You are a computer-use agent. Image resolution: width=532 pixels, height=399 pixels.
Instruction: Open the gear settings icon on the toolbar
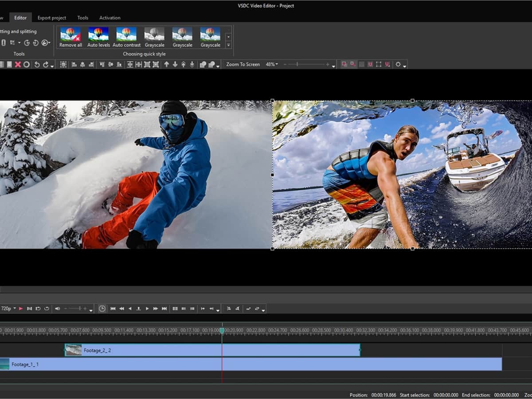[398, 64]
